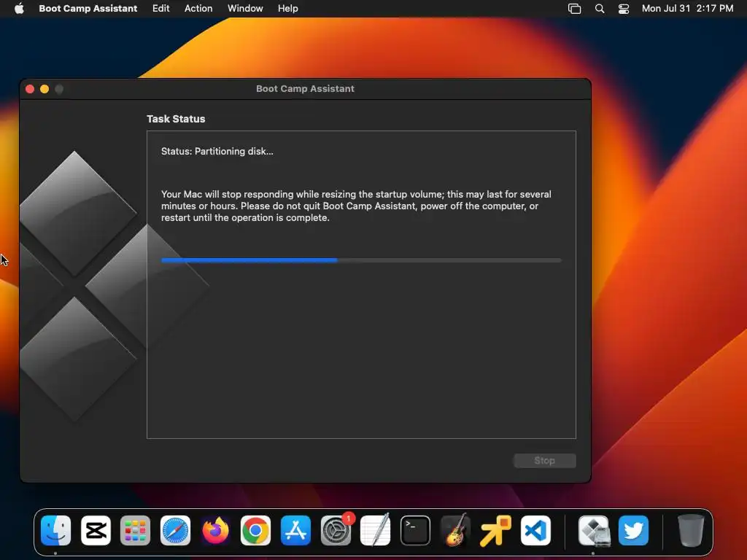
Task: Open System Settings from the Dock
Action: (x=336, y=530)
